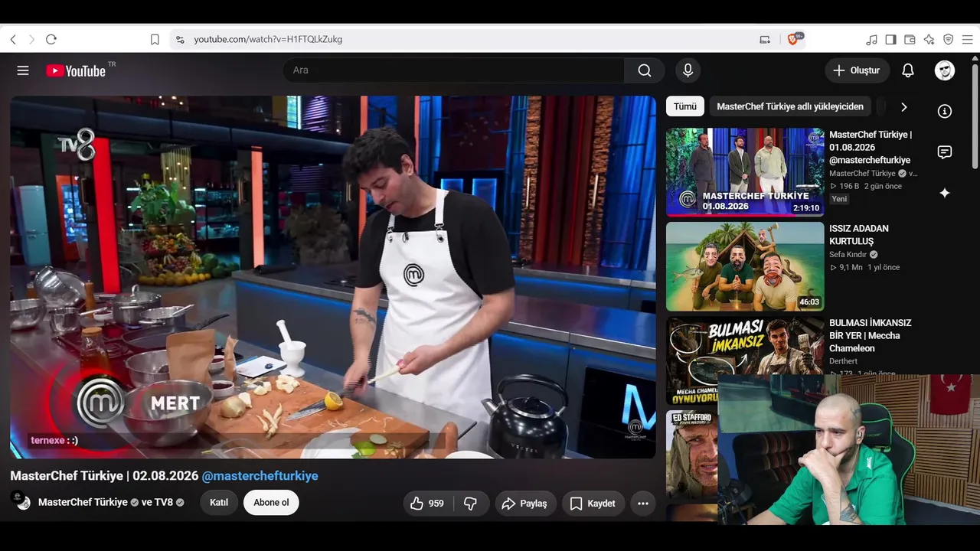
Task: Open the channel avatar beside MasterChef Türkiye
Action: (x=21, y=502)
